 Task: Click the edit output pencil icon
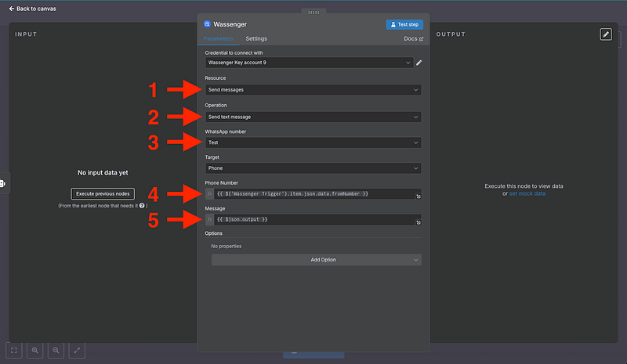pyautogui.click(x=605, y=34)
